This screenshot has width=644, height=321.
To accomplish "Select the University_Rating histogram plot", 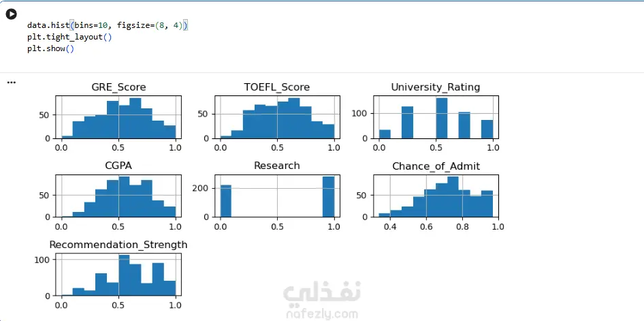I will pos(436,117).
